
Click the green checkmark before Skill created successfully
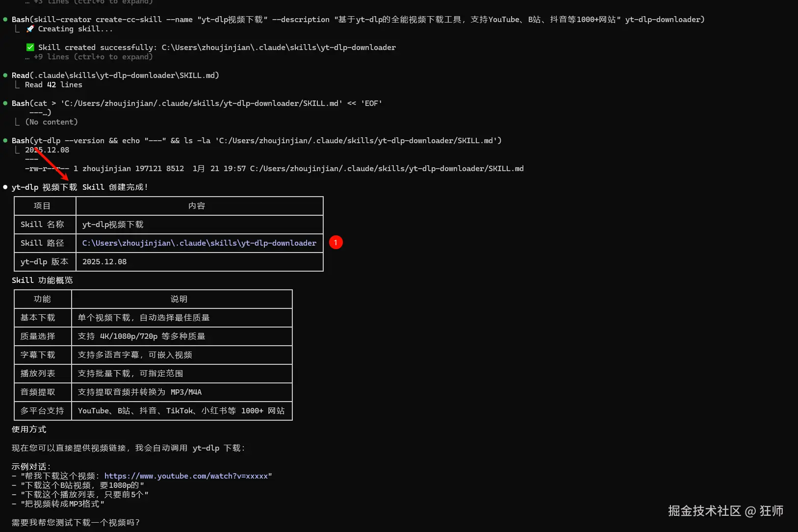(30, 48)
